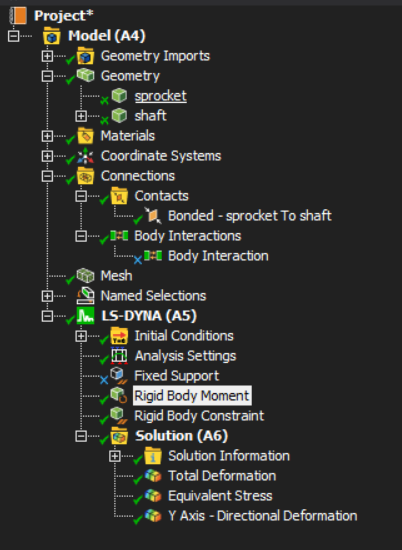Click the Coordinate Systems triad icon
The height and width of the screenshot is (550, 402).
[85, 156]
